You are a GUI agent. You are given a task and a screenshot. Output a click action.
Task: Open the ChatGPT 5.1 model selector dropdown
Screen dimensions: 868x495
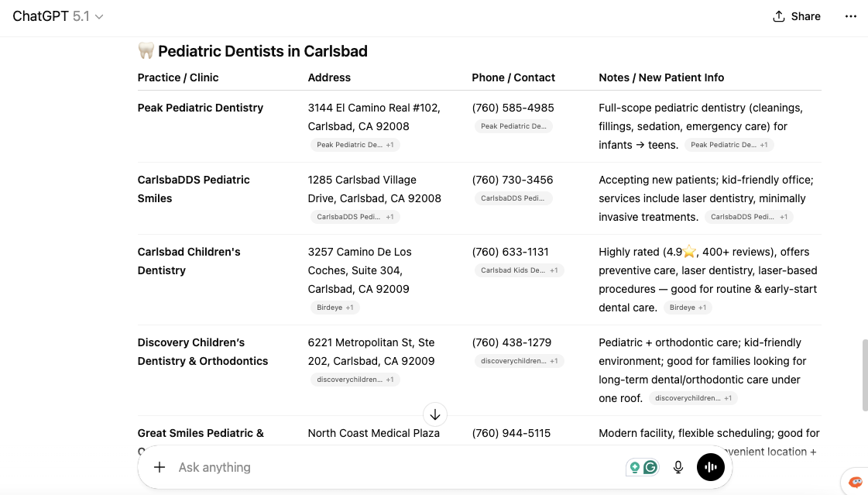(58, 16)
